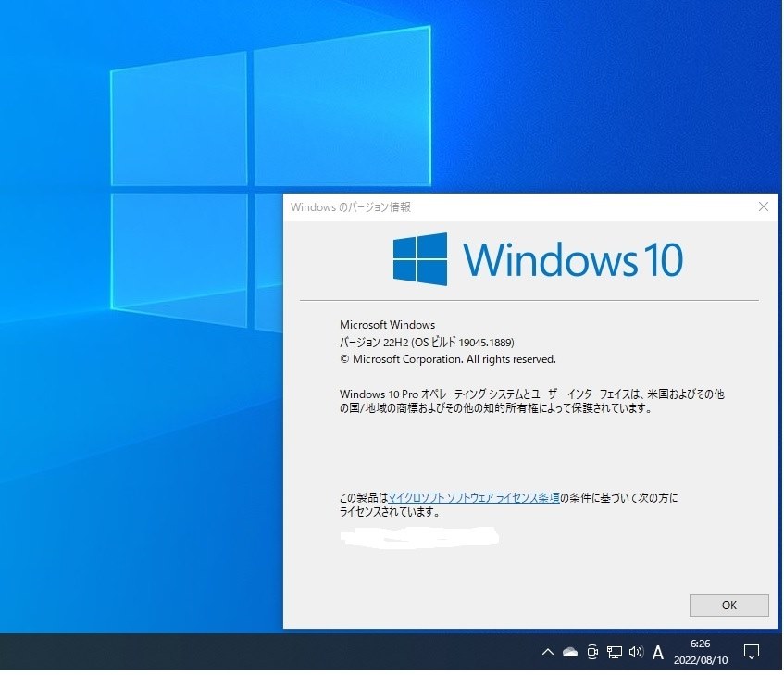784x675 pixels.
Task: Open the OneDrive cloud icon in system tray
Action: click(568, 652)
